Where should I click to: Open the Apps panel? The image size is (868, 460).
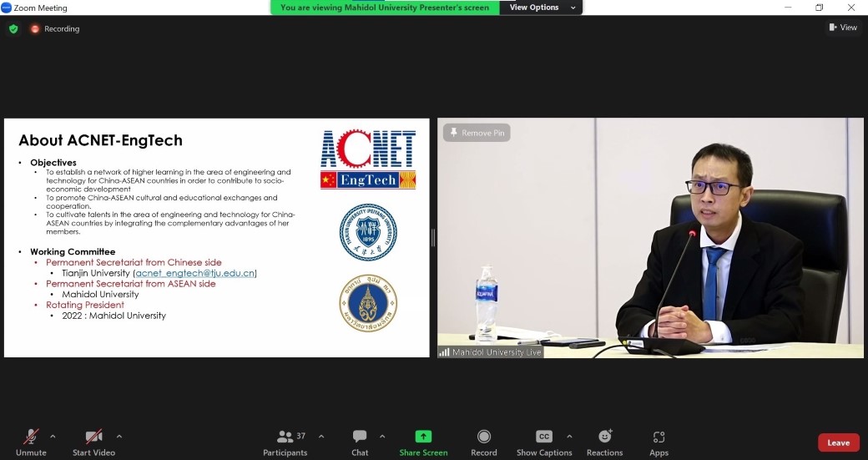[659, 437]
